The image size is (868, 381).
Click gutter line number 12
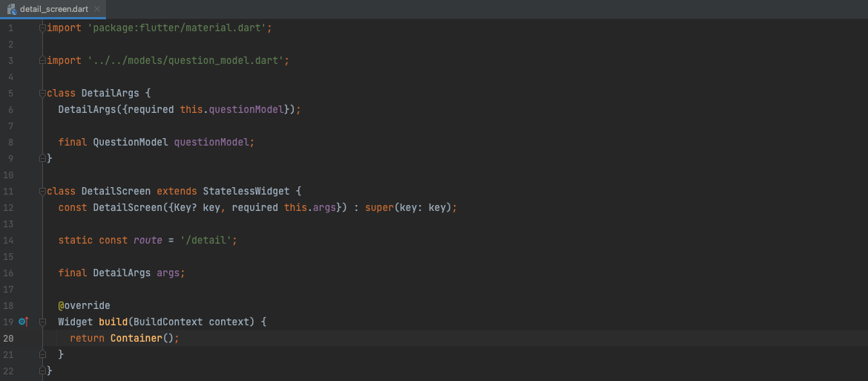7,208
